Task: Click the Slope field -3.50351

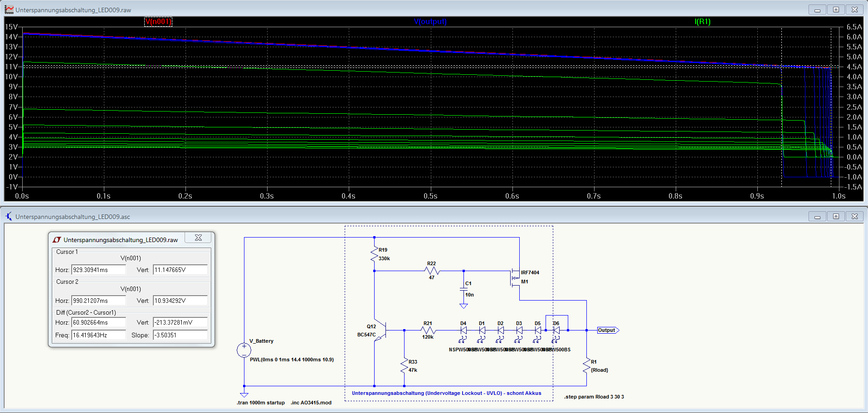Action: pyautogui.click(x=180, y=335)
